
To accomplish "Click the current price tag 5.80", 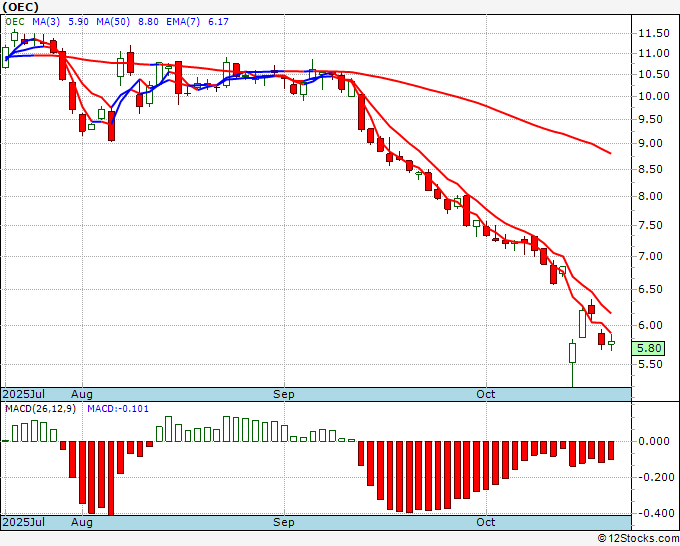I will (648, 348).
